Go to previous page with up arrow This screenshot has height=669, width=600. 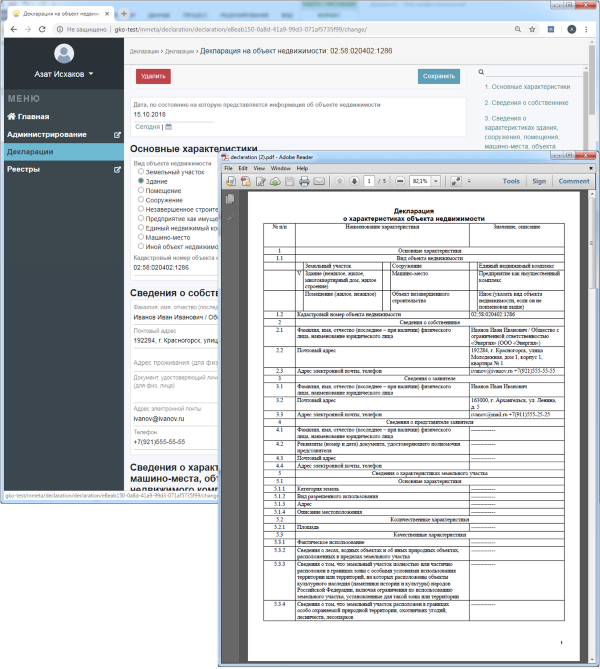point(340,181)
